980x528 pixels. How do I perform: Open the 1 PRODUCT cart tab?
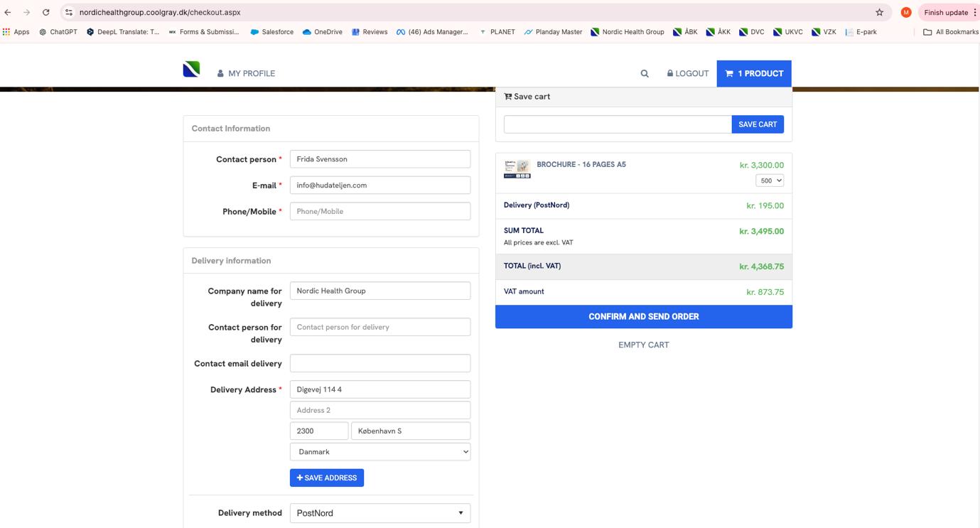[x=754, y=73]
